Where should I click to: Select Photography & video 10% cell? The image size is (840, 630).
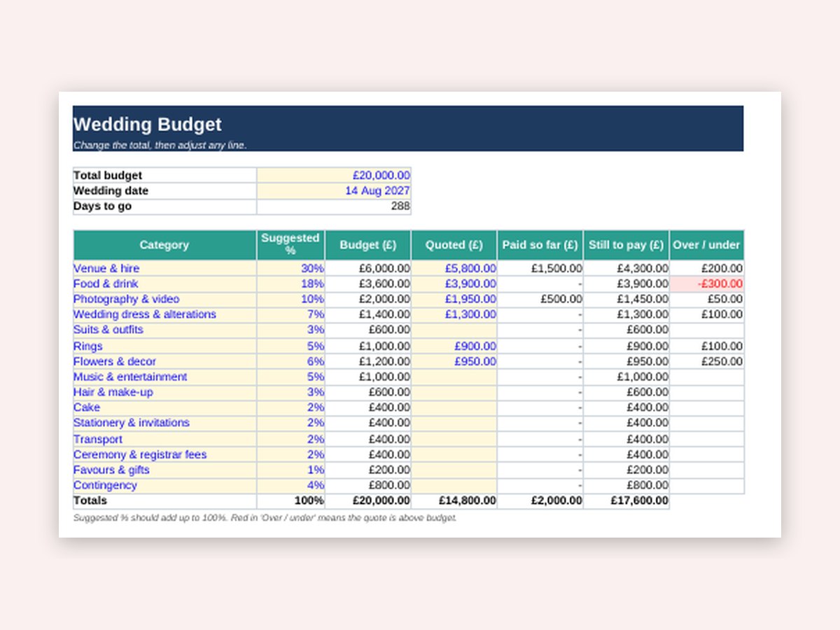291,299
